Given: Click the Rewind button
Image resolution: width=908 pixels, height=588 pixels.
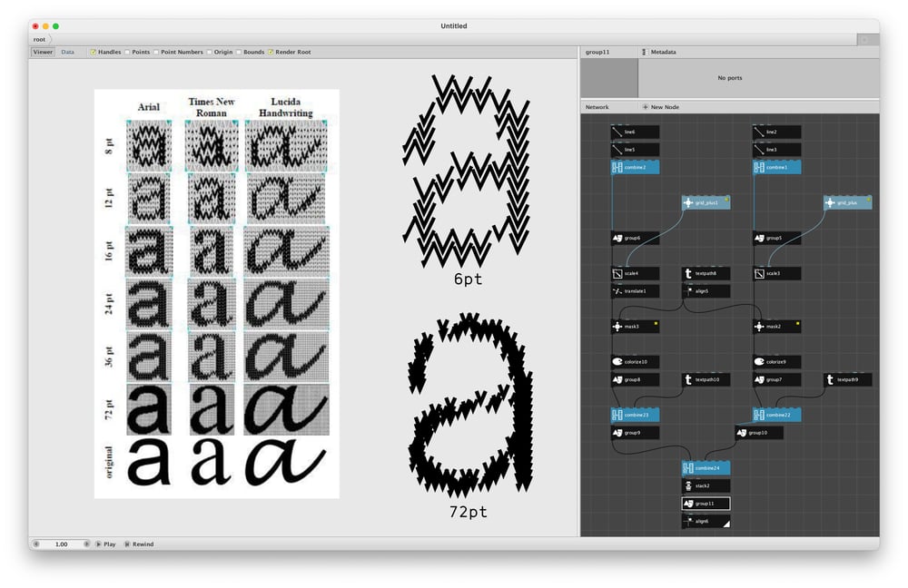Looking at the screenshot, I should (x=139, y=544).
